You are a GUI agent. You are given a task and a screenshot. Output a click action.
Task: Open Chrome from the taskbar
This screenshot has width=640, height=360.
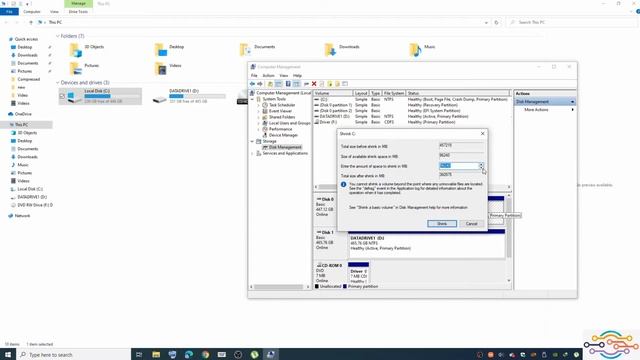pyautogui.click(x=205, y=354)
